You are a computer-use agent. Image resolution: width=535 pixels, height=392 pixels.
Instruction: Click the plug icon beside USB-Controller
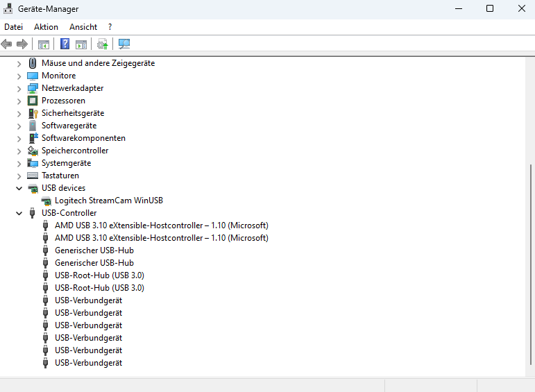[x=32, y=213]
